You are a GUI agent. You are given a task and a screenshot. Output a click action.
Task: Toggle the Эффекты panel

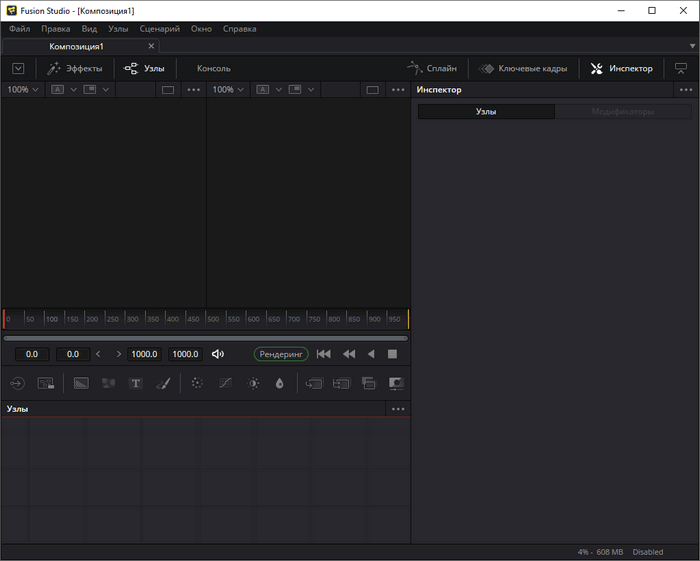(75, 68)
